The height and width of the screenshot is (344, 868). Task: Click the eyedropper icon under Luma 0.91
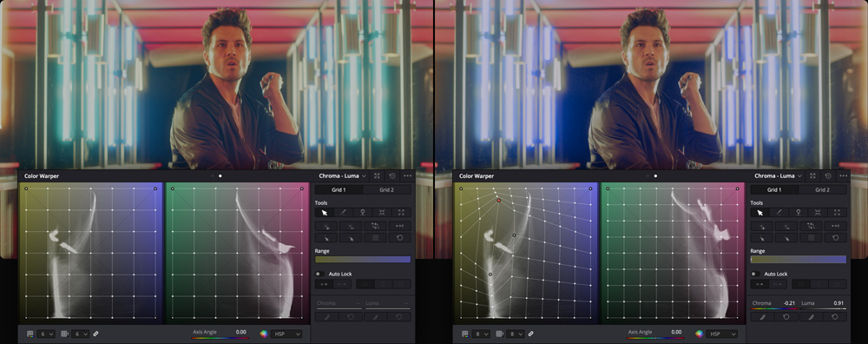tap(811, 317)
